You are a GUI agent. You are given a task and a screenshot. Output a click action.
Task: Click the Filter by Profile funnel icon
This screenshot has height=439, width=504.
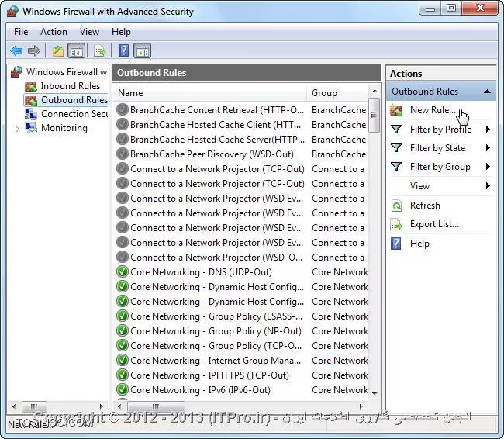click(396, 130)
